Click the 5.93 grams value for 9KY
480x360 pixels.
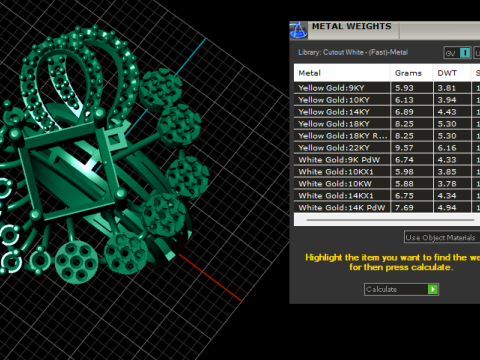(x=404, y=88)
